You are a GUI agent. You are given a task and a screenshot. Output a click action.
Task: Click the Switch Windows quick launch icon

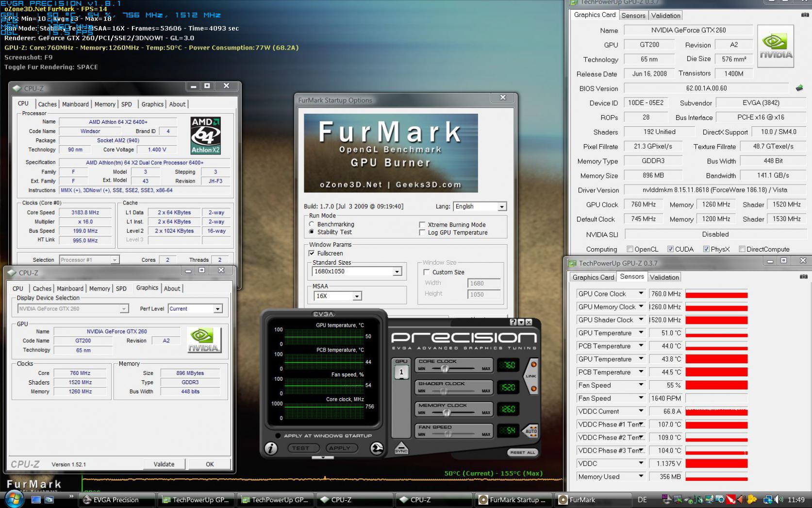click(x=50, y=499)
